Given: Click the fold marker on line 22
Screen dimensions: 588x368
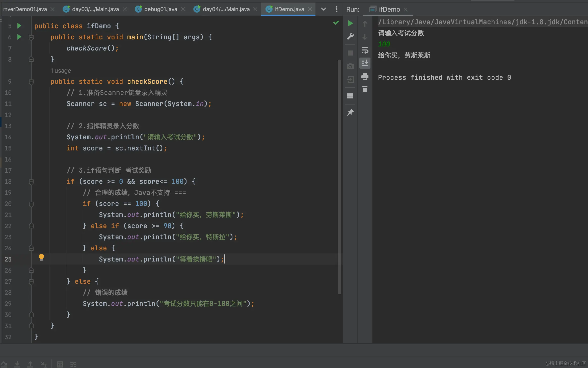Looking at the screenshot, I should point(31,226).
